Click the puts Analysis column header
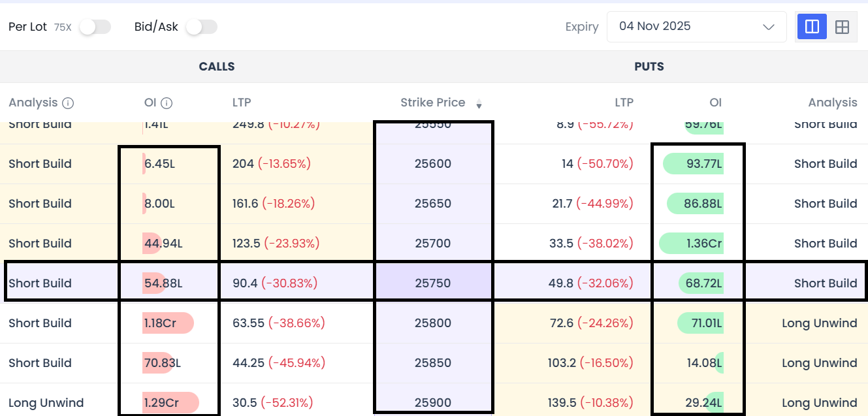The width and height of the screenshot is (868, 416). tap(832, 103)
